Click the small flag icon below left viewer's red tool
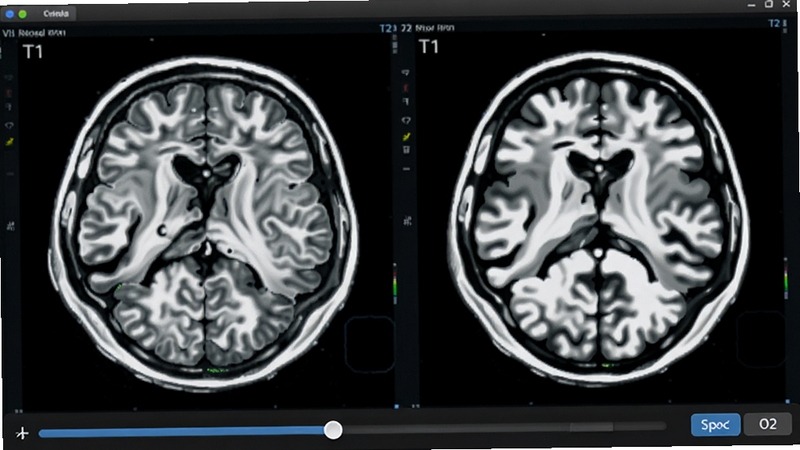Screen dimensions: 800x450 pos(9,107)
